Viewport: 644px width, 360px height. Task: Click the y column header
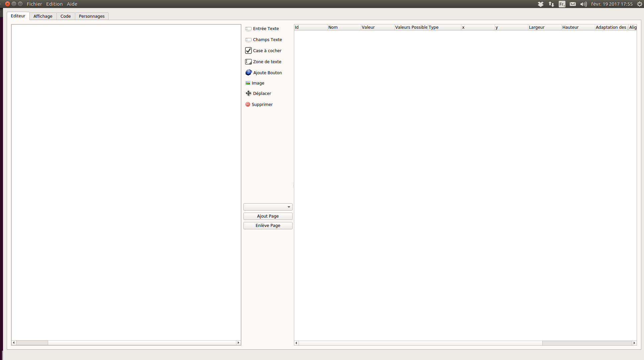[511, 27]
